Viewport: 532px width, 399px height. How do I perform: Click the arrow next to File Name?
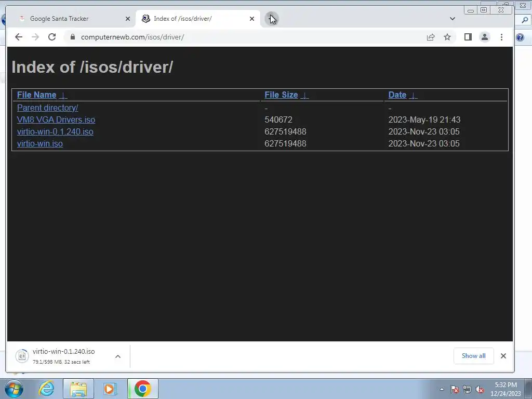click(63, 96)
